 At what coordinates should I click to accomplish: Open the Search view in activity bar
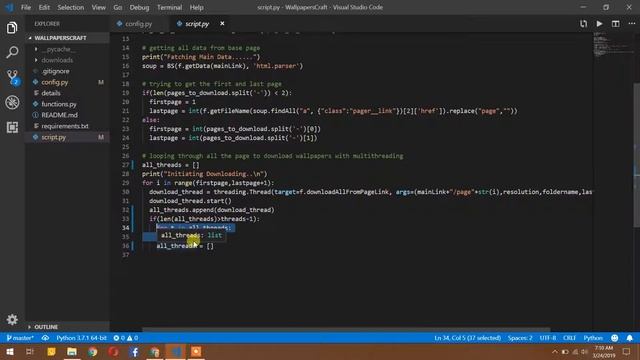[x=12, y=52]
